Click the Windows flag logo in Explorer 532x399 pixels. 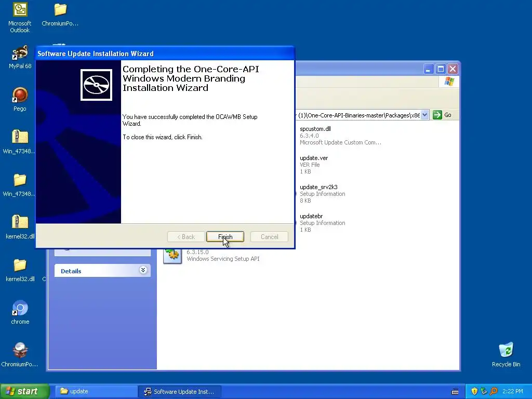click(449, 82)
